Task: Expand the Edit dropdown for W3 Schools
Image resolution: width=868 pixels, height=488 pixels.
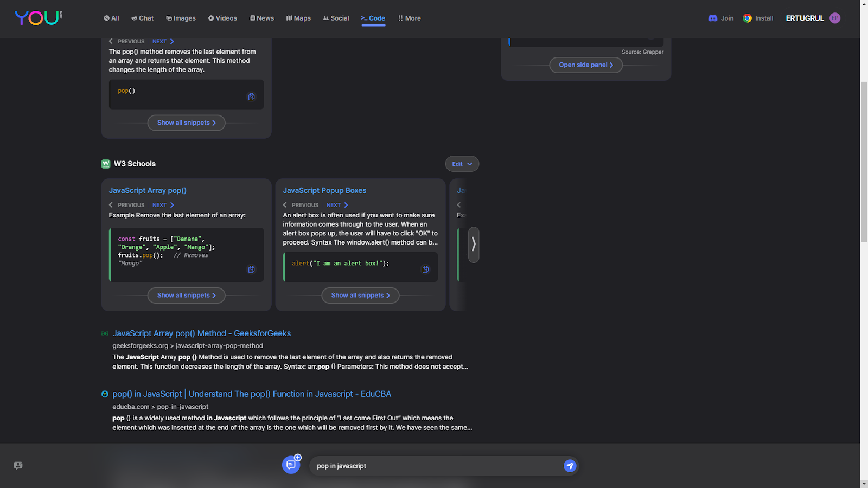Action: point(462,164)
